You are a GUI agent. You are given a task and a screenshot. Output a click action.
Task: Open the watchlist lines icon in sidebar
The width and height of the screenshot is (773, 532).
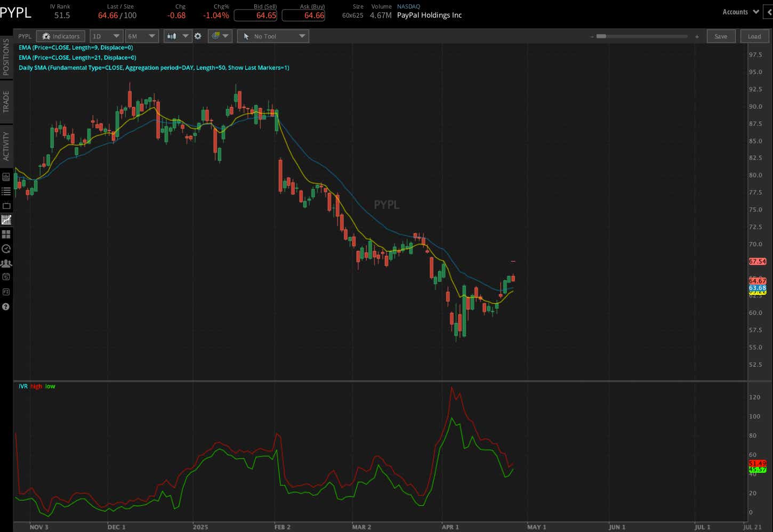pos(6,191)
